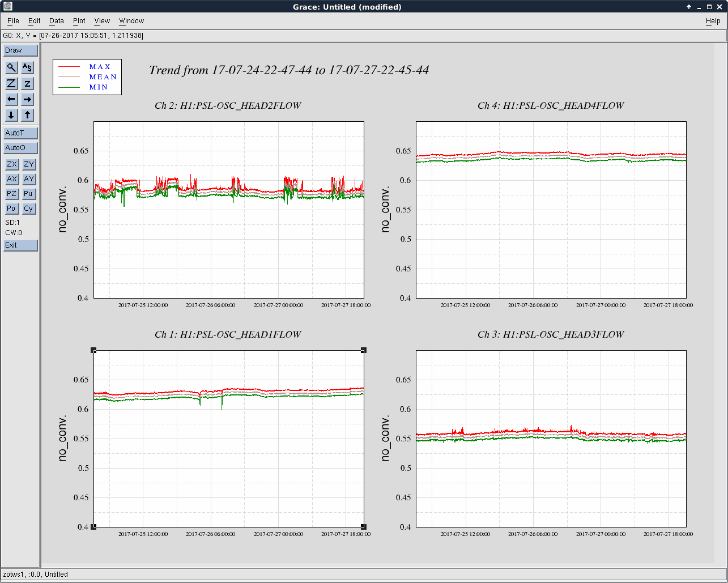
Task: Click '2017-07-27 00:00:00' tick under Ch 3 graph
Action: 601,534
